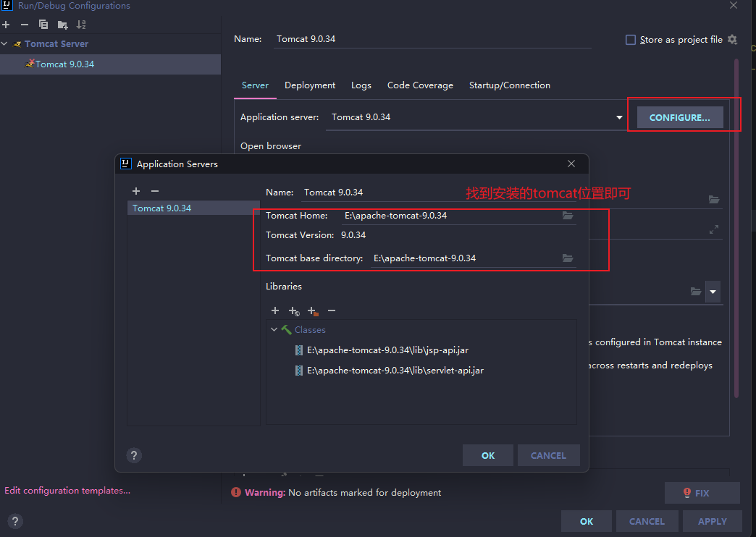Click the right panel vertical scrollbar
Image resolution: width=756 pixels, height=537 pixels.
pyautogui.click(x=736, y=228)
